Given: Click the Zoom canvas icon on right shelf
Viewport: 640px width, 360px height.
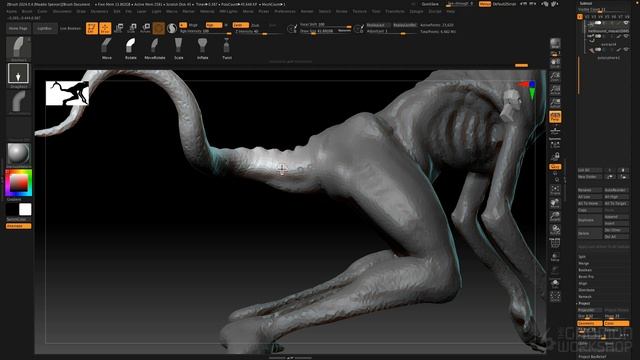Looking at the screenshot, I should coord(555,76).
